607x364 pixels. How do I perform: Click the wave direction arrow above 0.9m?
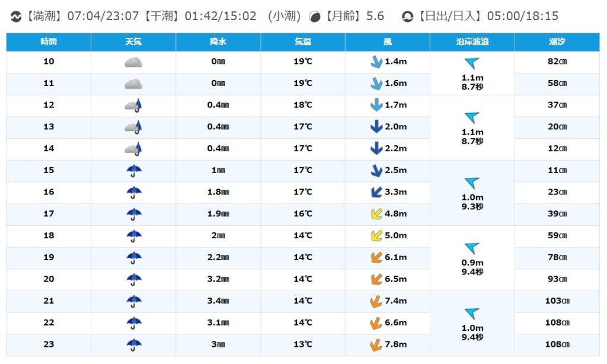pyautogui.click(x=472, y=248)
